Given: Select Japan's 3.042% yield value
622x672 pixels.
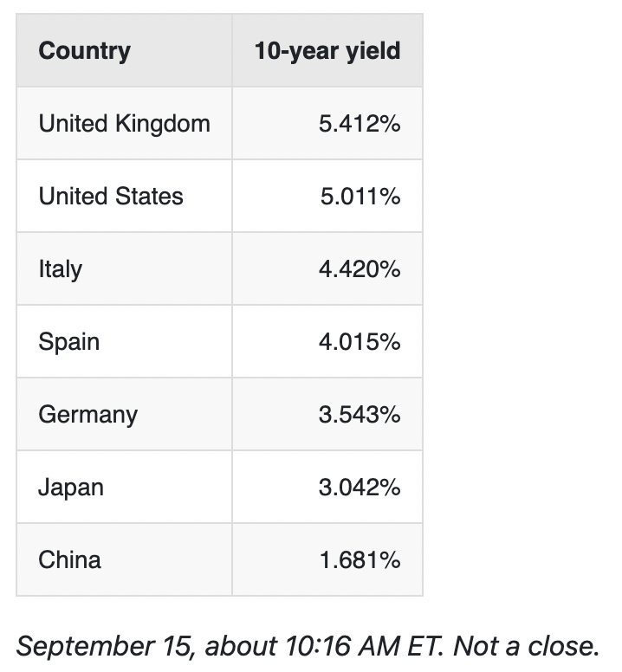Looking at the screenshot, I should [x=360, y=488].
